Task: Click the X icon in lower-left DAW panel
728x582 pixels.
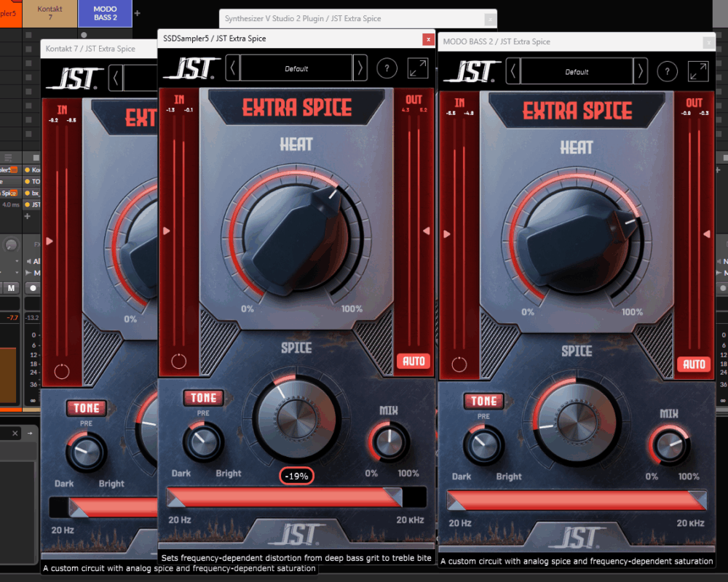Action: coord(15,433)
